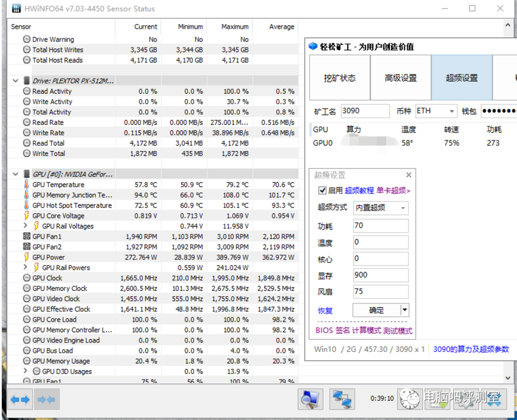Image resolution: width=517 pixels, height=420 pixels.
Task: Collapse the GPU [#0]: NVIDIA GeForce group
Action: pyautogui.click(x=15, y=174)
